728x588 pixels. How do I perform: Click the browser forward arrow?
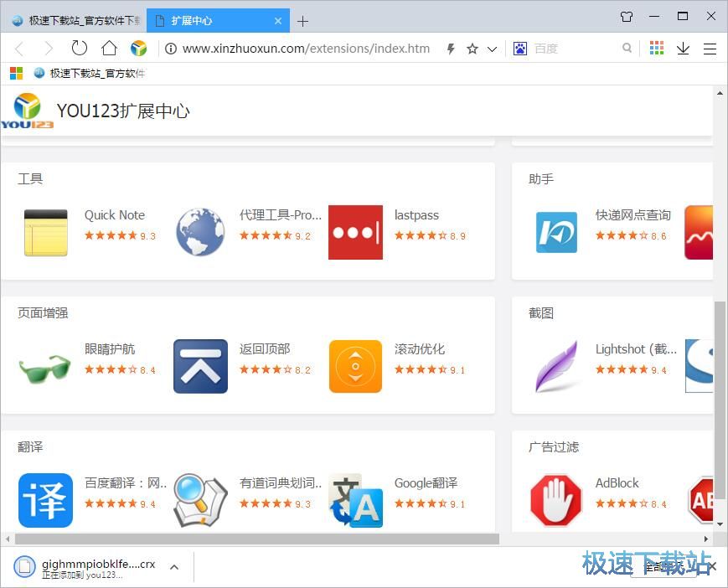pos(49,49)
